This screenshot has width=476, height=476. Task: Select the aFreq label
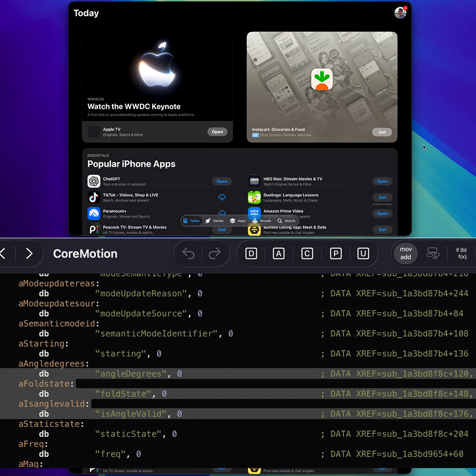pos(33,444)
